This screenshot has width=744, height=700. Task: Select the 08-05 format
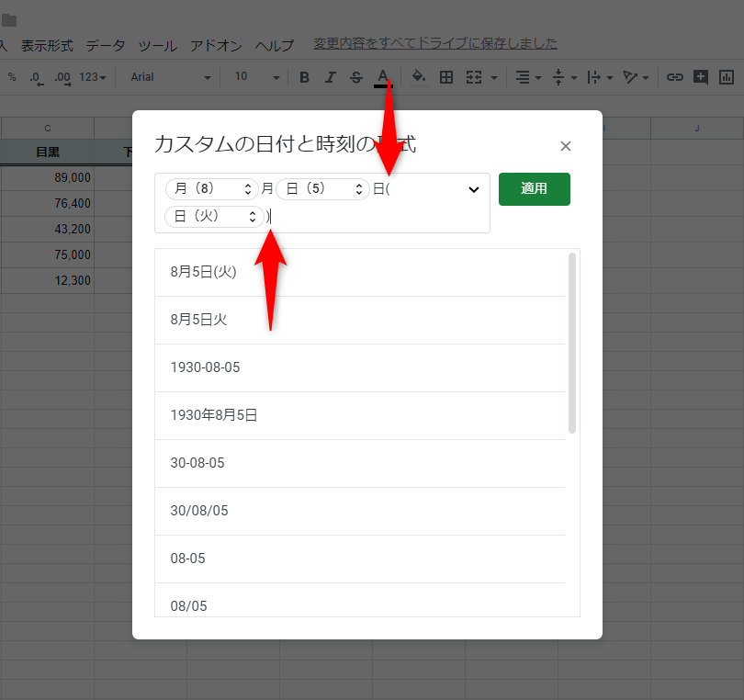pyautogui.click(x=360, y=559)
